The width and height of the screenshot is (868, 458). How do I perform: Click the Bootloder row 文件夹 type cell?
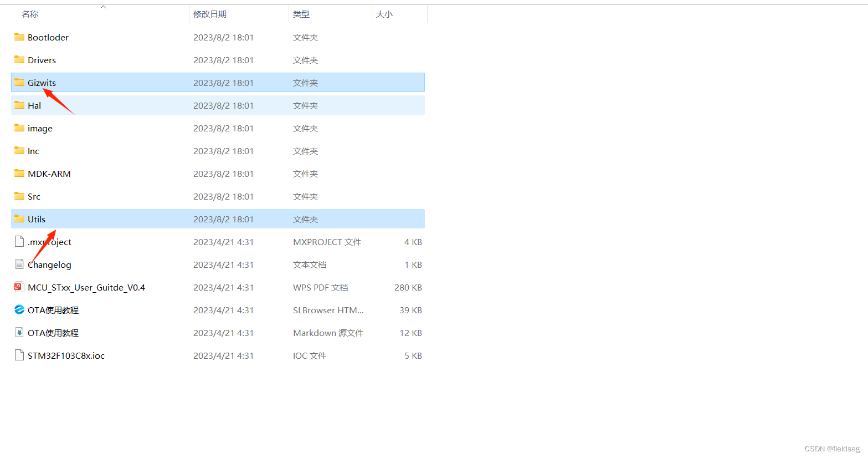pos(305,37)
